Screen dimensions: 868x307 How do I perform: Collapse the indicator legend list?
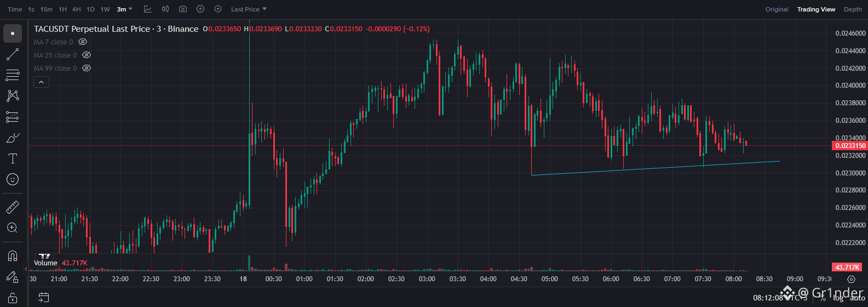(x=41, y=82)
